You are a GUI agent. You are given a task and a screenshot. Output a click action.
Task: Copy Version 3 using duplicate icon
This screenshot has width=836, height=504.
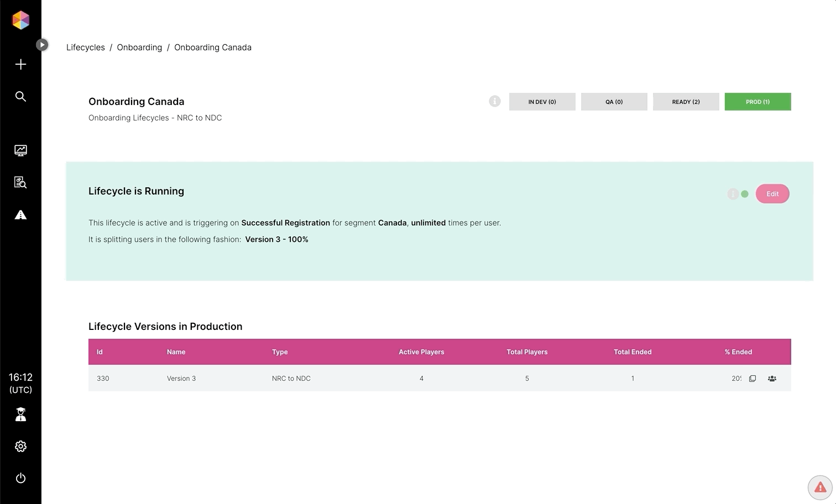point(752,379)
